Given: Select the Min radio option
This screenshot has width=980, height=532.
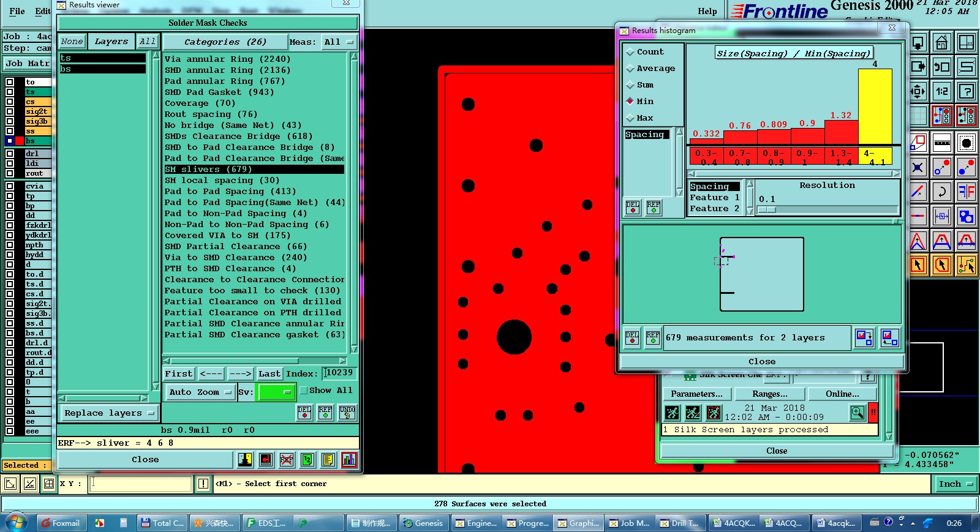Looking at the screenshot, I should click(640, 102).
